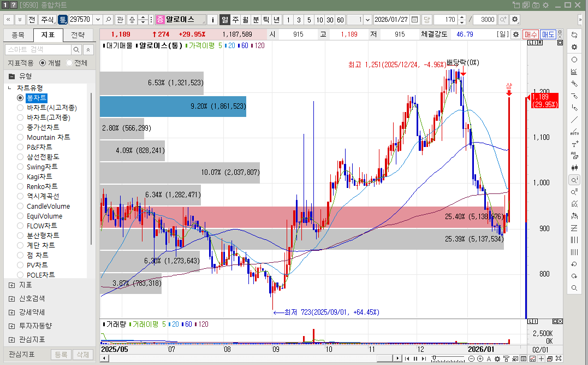This screenshot has height=365, width=588.
Task: Select the text T+ annotation tool
Action: (574, 144)
